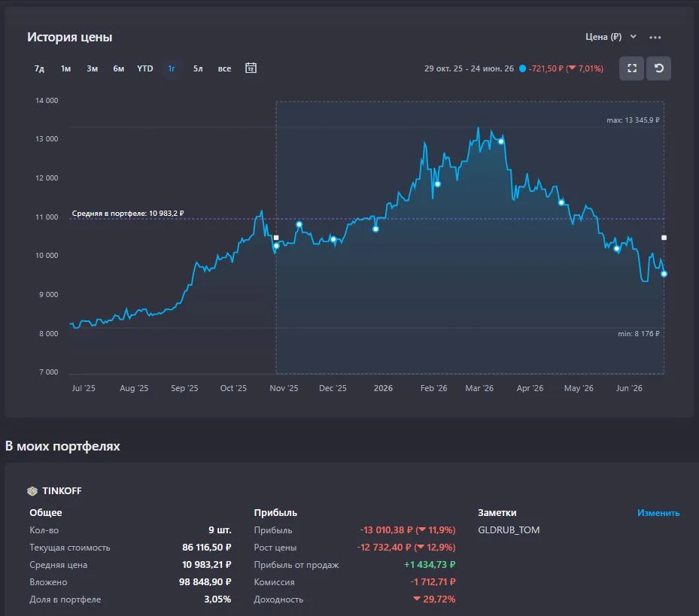Reset the chart zoom selection
The height and width of the screenshot is (616, 699).
(x=659, y=68)
